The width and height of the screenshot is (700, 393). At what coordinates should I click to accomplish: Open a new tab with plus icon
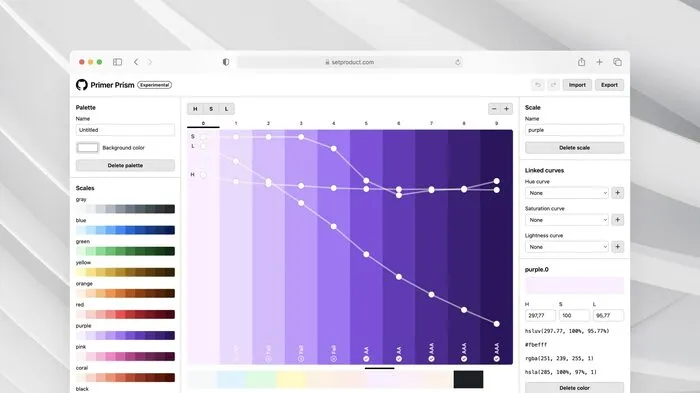point(600,62)
